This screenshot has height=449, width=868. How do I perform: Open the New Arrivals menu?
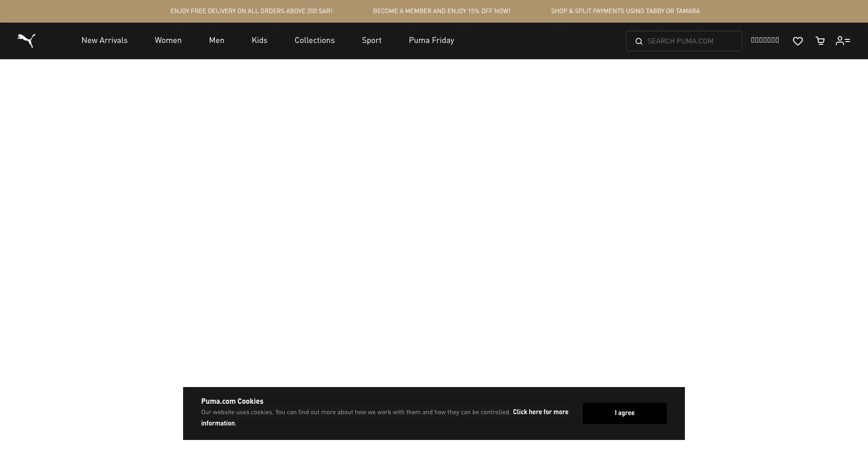click(104, 41)
